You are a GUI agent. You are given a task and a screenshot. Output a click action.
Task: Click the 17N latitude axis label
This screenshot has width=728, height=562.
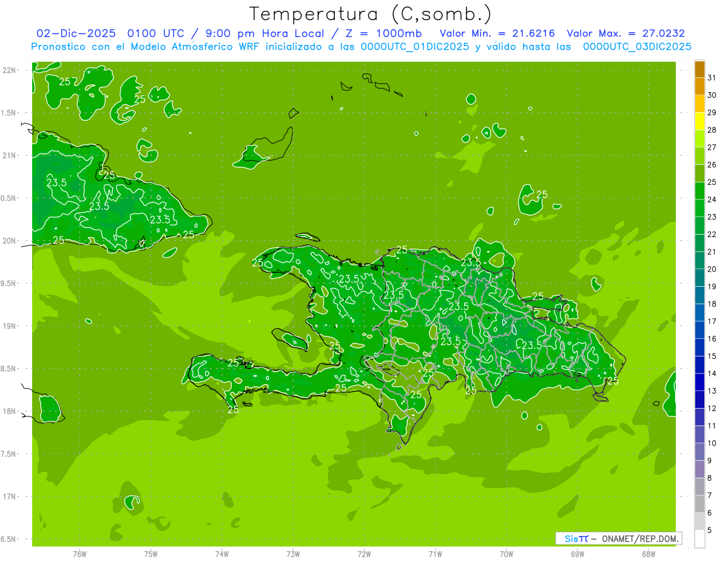click(10, 497)
